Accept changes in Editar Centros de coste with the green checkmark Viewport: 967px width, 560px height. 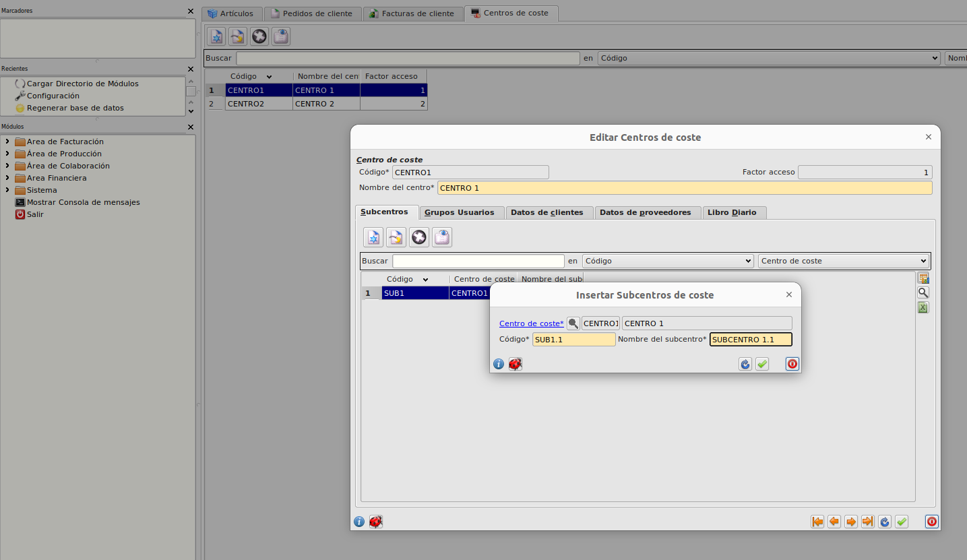coord(902,522)
